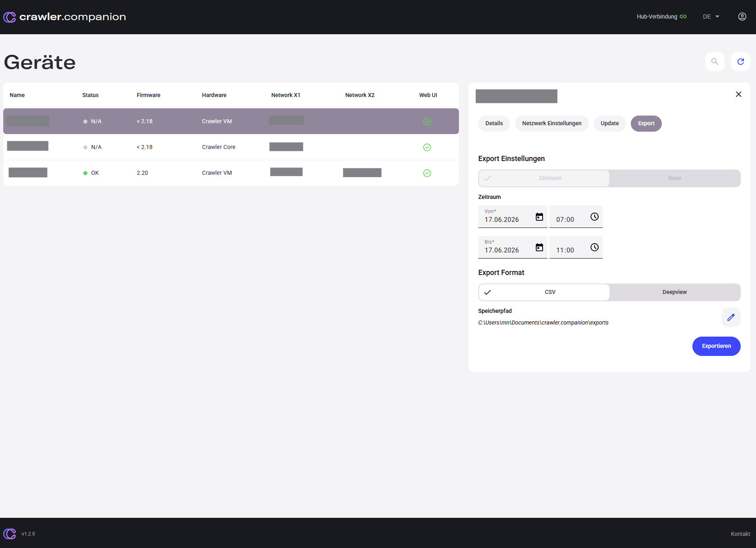Switch to the Details tab

(x=494, y=123)
